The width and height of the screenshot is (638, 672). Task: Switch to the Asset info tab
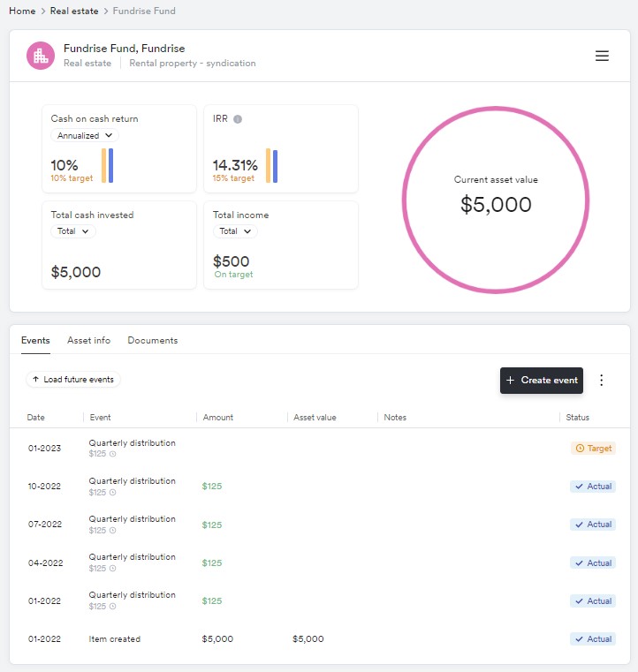pyautogui.click(x=88, y=340)
